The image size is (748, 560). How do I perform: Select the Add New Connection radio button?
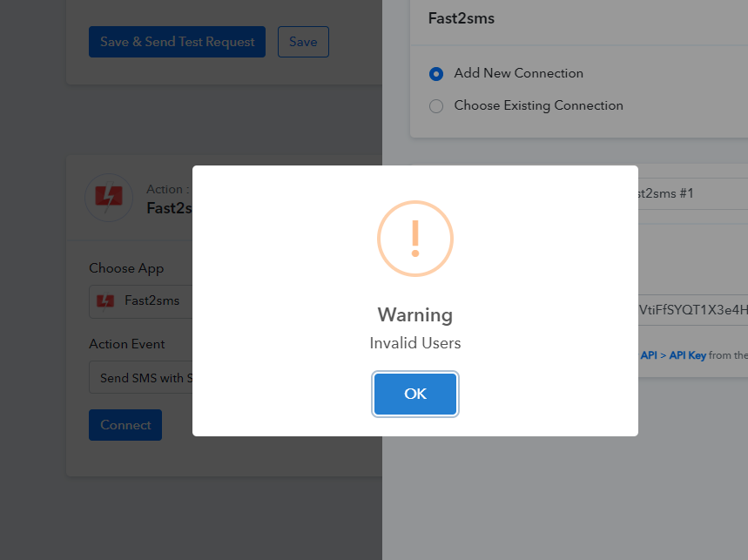[x=436, y=74]
